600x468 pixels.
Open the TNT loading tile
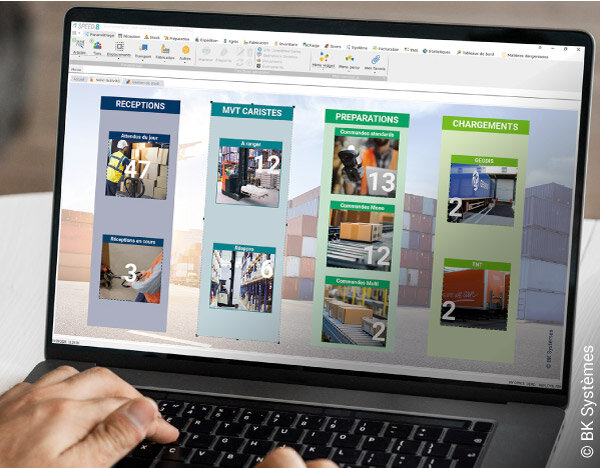[x=476, y=294]
